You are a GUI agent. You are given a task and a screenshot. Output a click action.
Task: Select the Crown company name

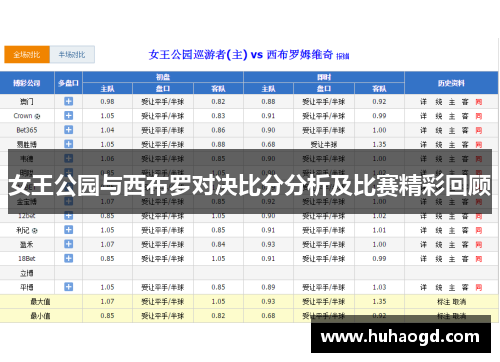pos(23,116)
